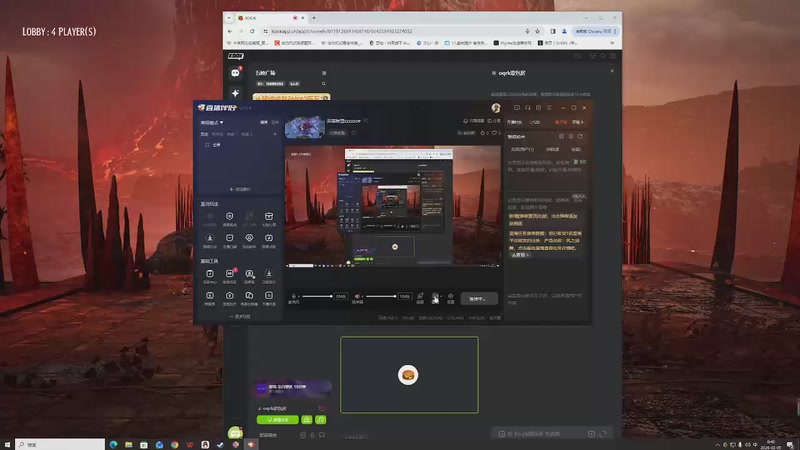Click the Live in progress button
Screen dimensions: 800x450
coord(479,298)
